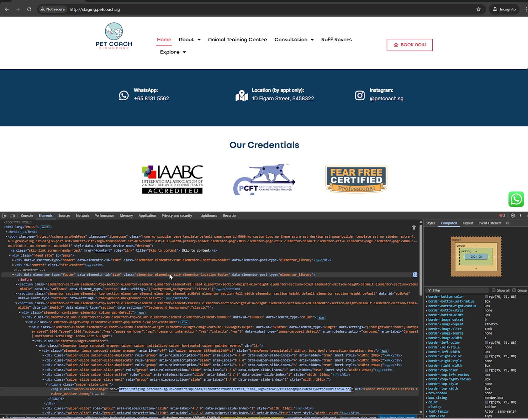
Task: Enable the Show all checkbox
Action: 494,290
